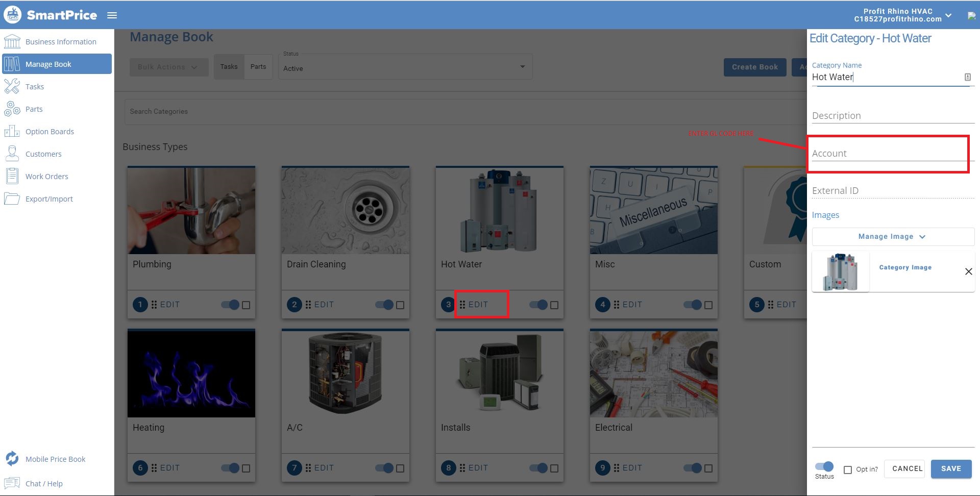Click the Account input field

[887, 154]
